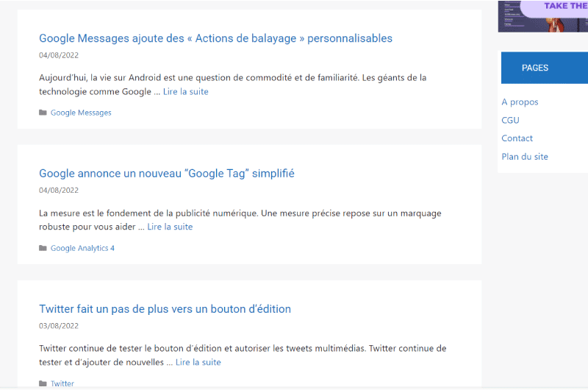Open the Contact page link
588x390 pixels.
tap(517, 138)
